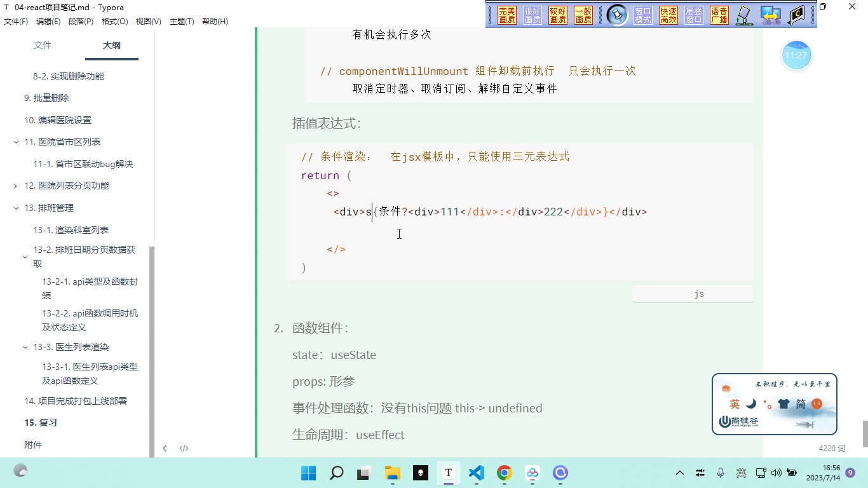Screen dimensions: 868x488
Task: Switch to the 文件 sidebar tab
Action: tap(43, 46)
